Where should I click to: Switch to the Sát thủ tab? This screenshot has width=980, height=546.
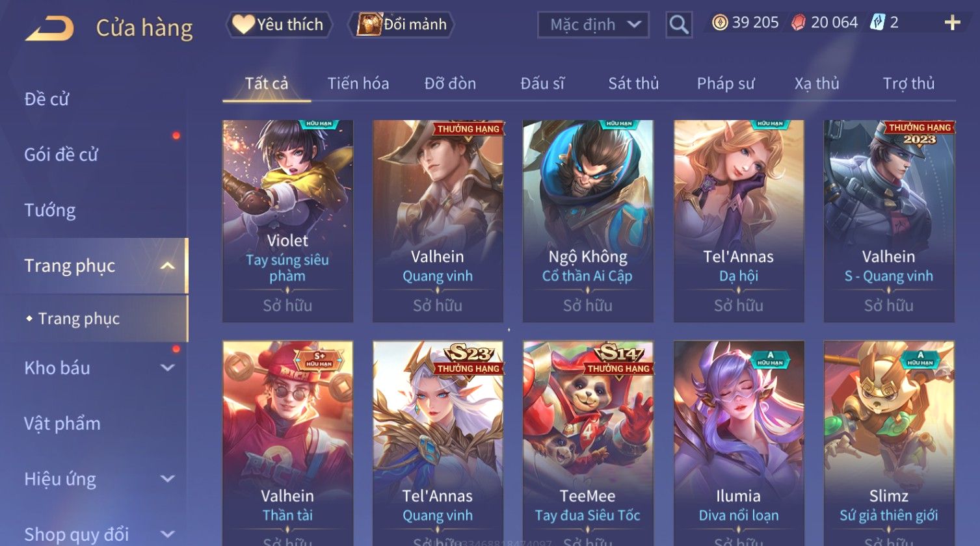coord(633,83)
